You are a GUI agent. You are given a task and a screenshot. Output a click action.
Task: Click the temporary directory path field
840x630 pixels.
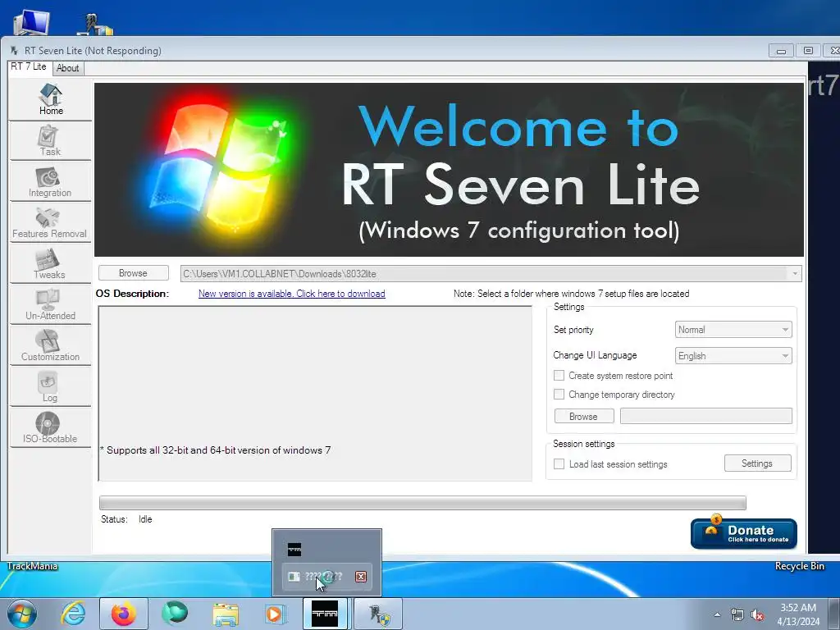705,416
